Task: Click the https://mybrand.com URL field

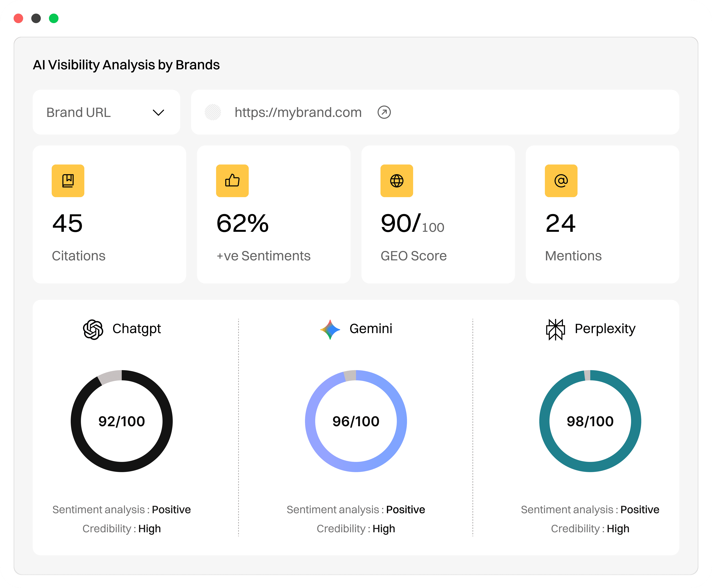Action: coord(298,112)
